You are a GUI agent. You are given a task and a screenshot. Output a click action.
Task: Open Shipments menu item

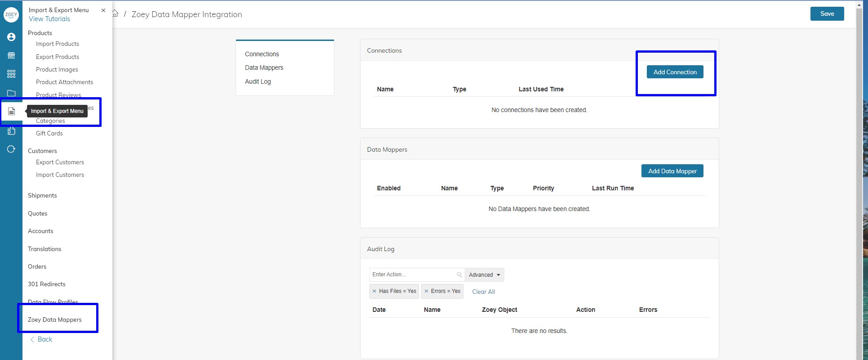tap(42, 195)
